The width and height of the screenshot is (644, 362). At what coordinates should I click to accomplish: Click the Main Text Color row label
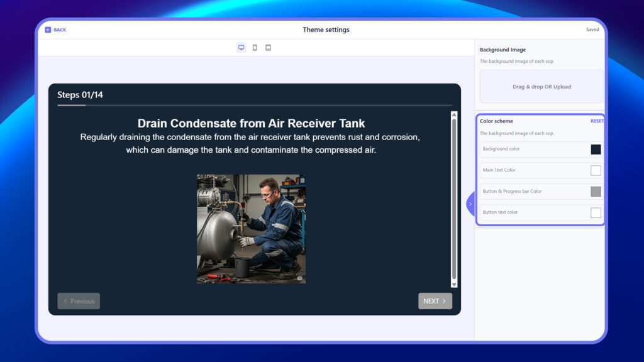[x=499, y=170]
